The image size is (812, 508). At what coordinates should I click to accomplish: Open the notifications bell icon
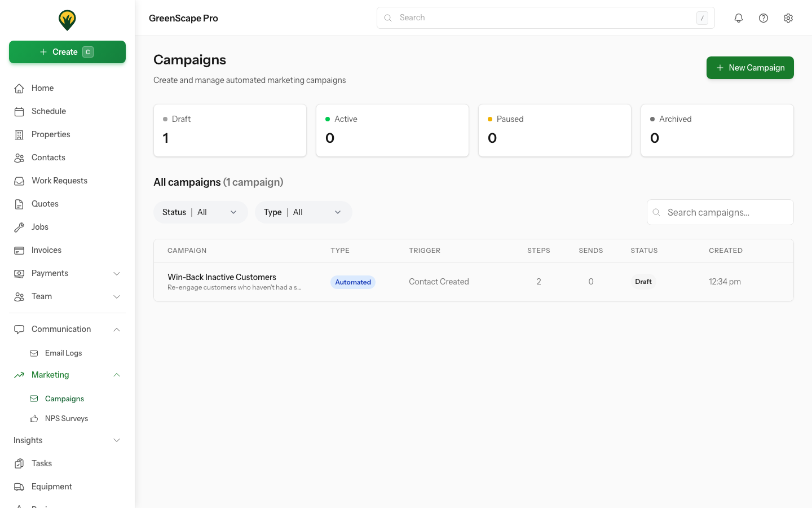(x=739, y=17)
